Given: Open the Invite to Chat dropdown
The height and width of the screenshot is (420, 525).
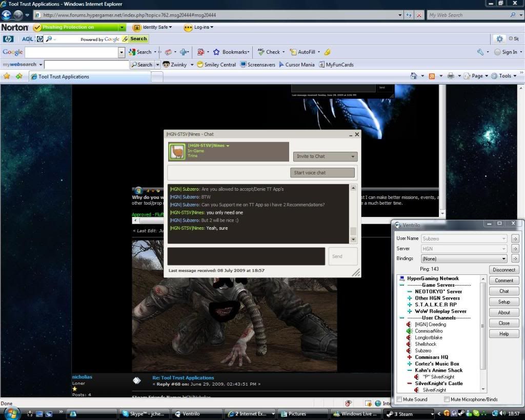Looking at the screenshot, I should 326,156.
